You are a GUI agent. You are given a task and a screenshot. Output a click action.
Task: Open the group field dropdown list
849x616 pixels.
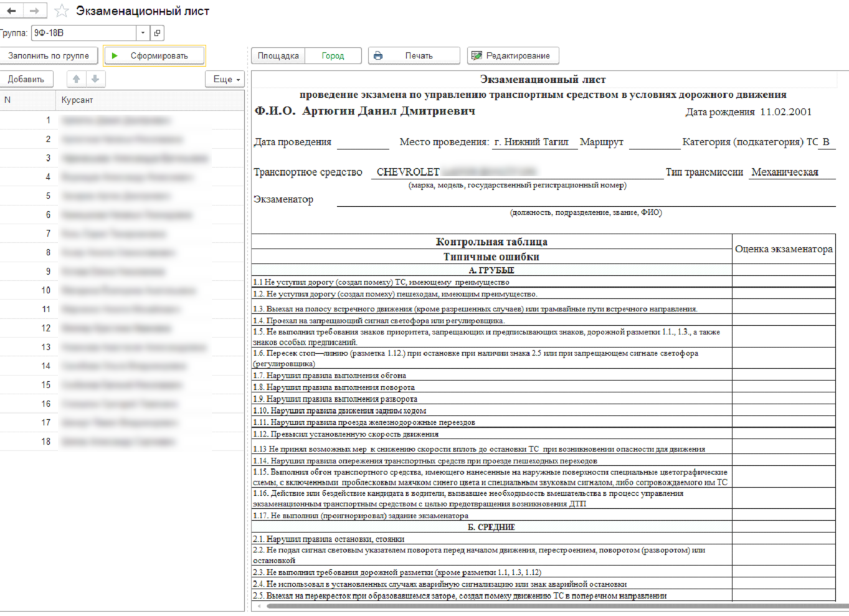[x=143, y=33]
